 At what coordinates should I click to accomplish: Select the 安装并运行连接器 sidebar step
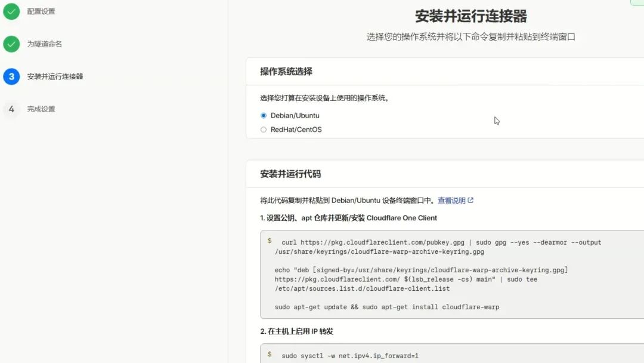point(55,76)
